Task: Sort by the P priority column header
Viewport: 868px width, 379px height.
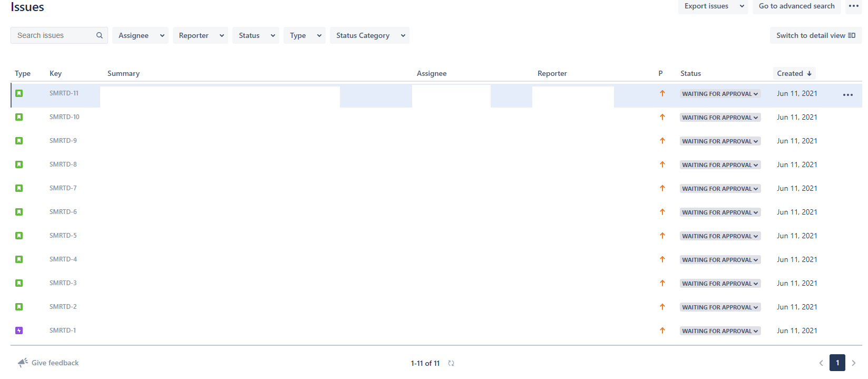Action: 660,73
